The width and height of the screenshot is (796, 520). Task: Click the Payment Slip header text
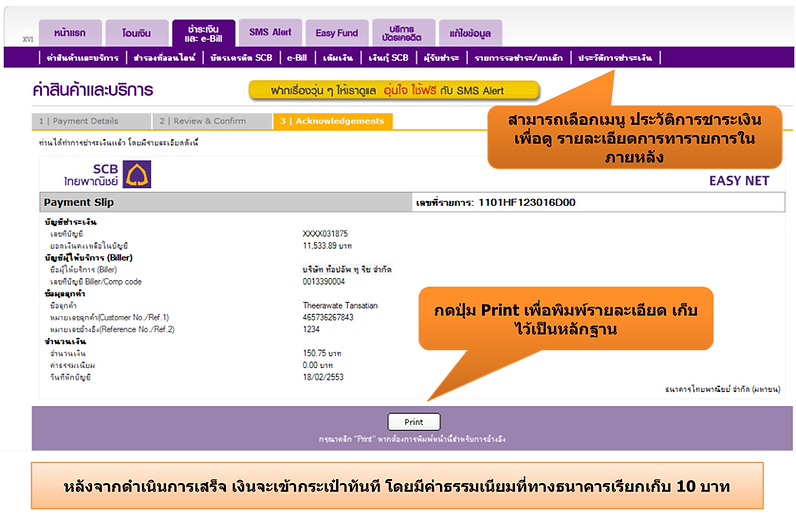[79, 202]
